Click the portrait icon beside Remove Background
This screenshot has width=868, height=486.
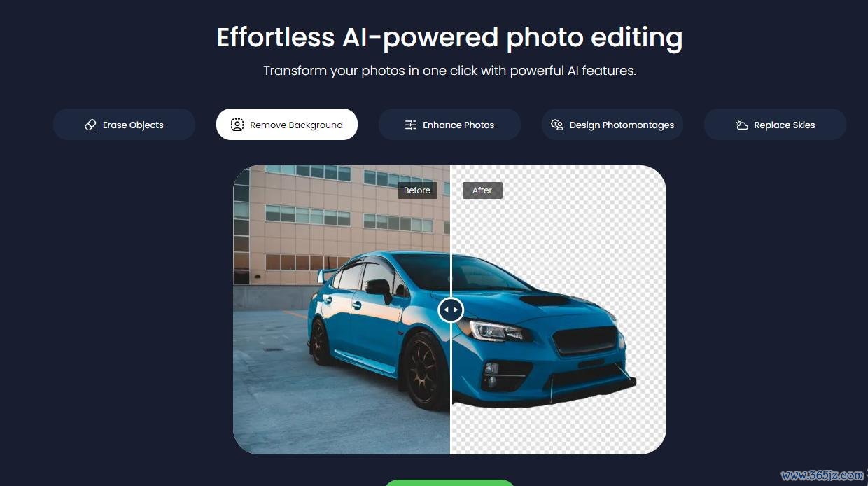pos(237,125)
